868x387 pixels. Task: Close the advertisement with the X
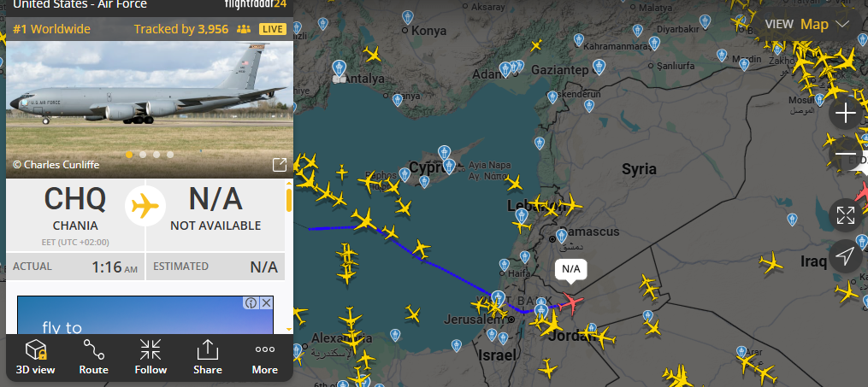click(x=266, y=302)
